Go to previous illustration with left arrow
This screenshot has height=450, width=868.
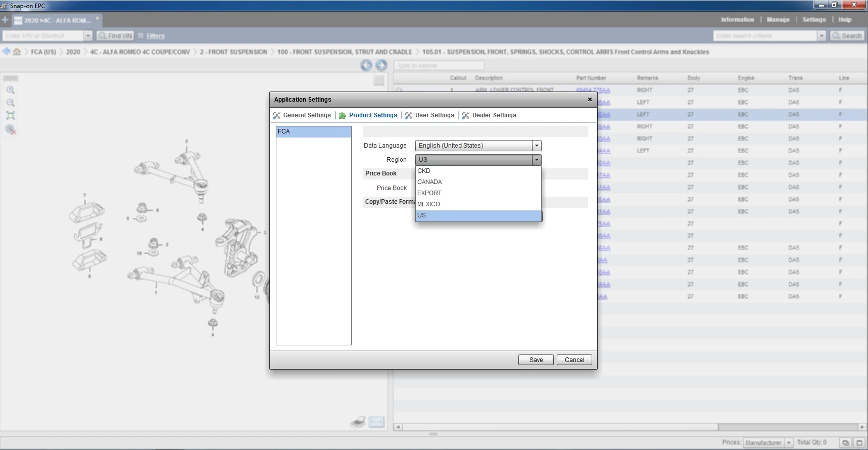366,65
